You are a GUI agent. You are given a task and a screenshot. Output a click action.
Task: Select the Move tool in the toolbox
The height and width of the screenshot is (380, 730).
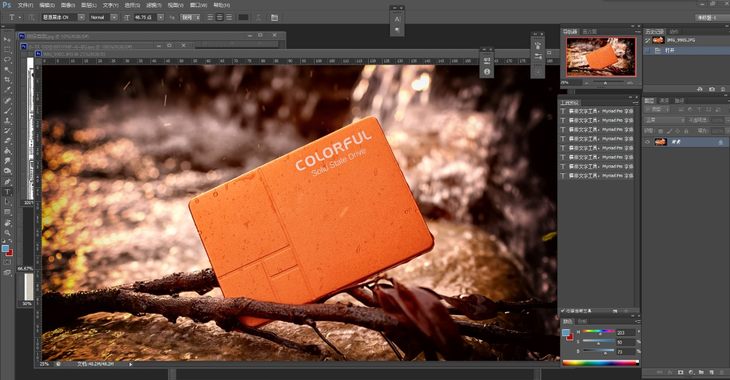7,39
